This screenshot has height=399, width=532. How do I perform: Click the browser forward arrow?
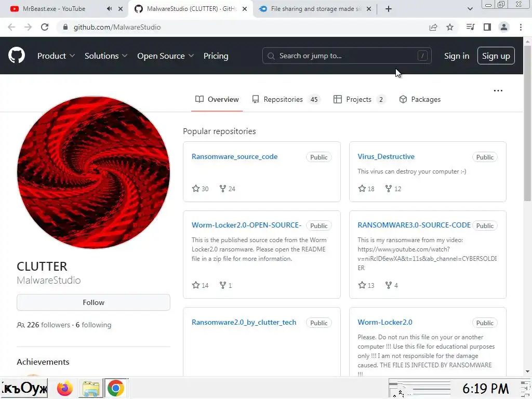28,27
